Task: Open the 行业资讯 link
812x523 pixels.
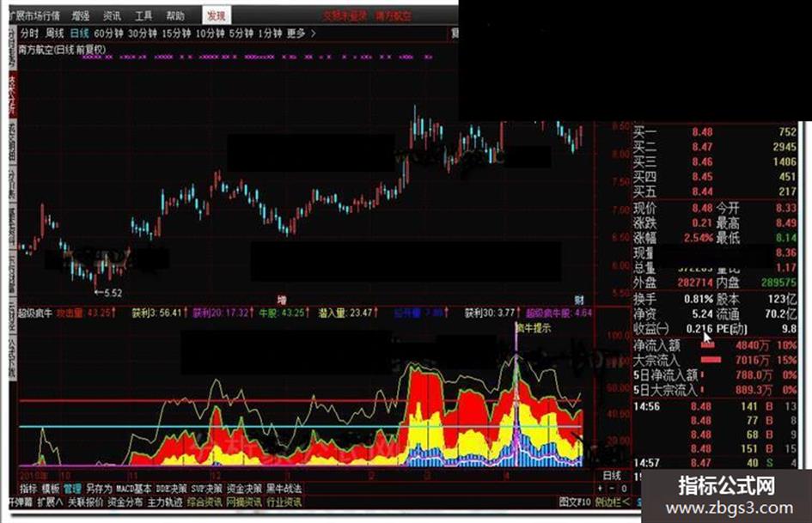Action: tap(284, 502)
